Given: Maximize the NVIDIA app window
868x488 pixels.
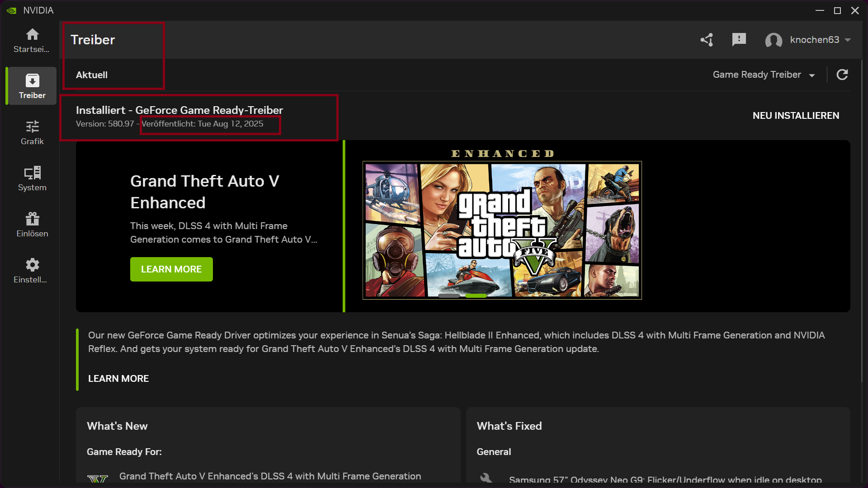Looking at the screenshot, I should (837, 10).
